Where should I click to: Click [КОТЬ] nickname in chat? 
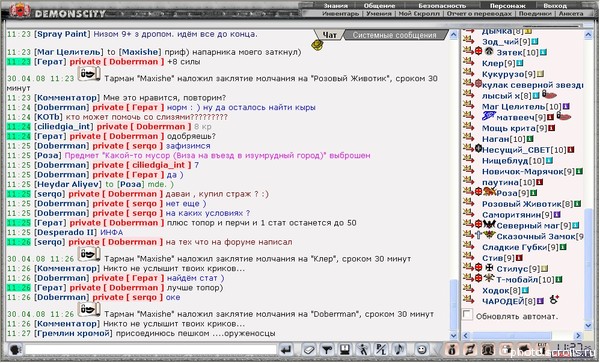(48, 117)
